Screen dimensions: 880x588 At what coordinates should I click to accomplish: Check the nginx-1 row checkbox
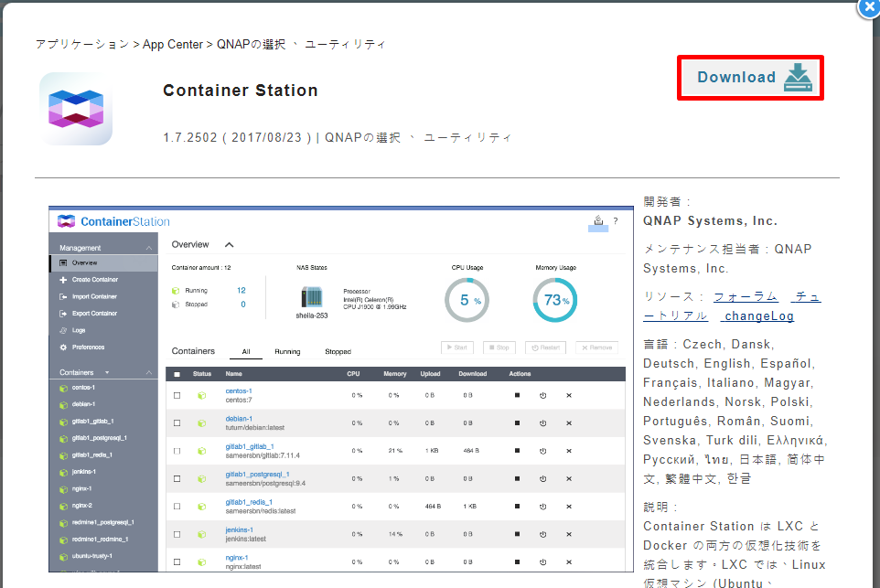coord(177,561)
